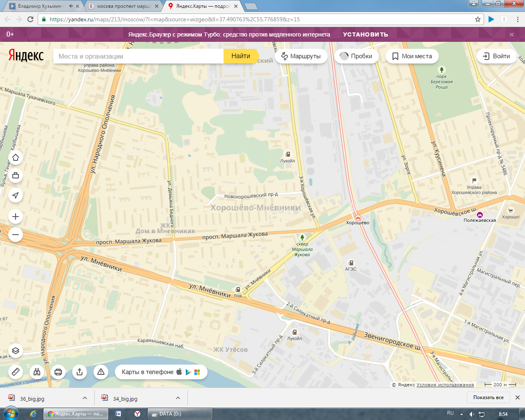The image size is (525, 420).
Task: Click RU language indicator in tray
Action: [x=450, y=413]
